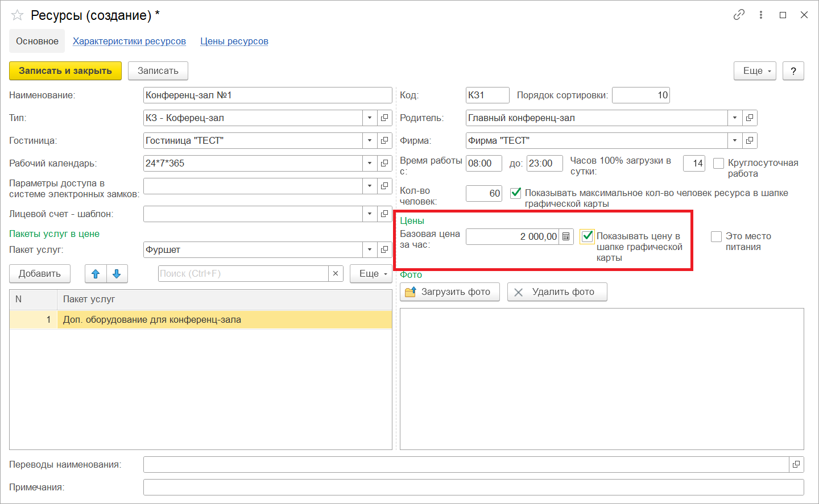The image size is (819, 504).
Task: Edit Время работы с 08:00 field
Action: click(x=484, y=163)
